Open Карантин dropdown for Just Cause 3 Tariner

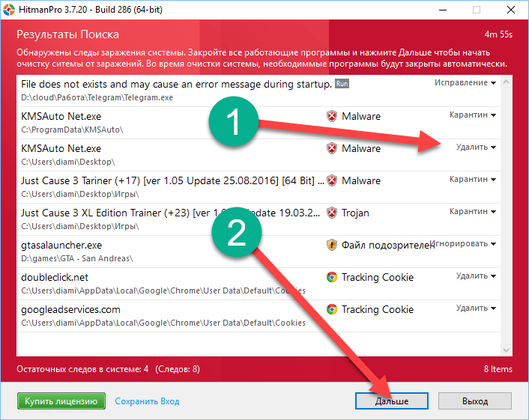pyautogui.click(x=472, y=180)
